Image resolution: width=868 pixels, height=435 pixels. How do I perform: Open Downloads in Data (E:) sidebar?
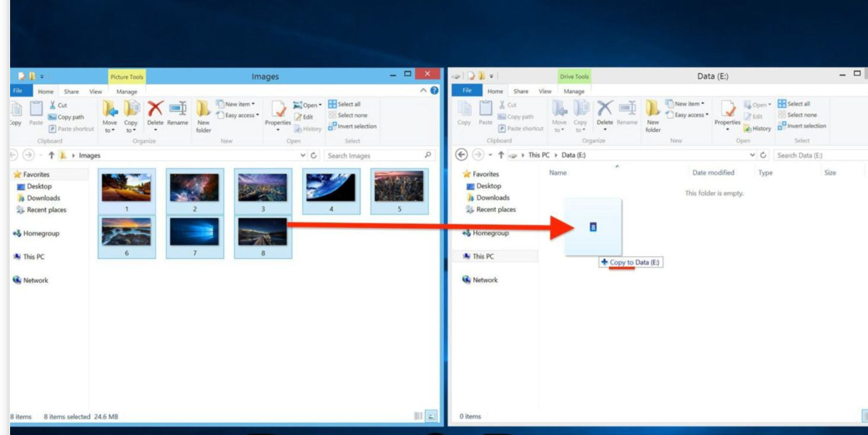(x=493, y=197)
